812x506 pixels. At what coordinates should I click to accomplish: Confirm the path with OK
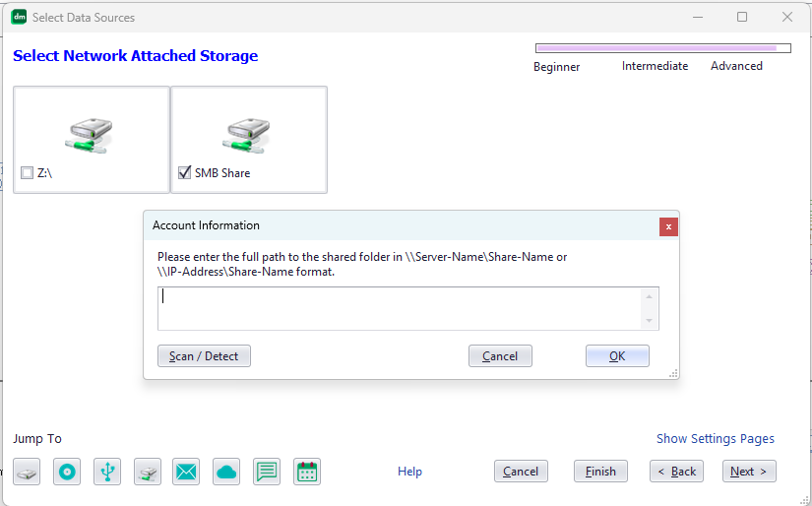(617, 356)
